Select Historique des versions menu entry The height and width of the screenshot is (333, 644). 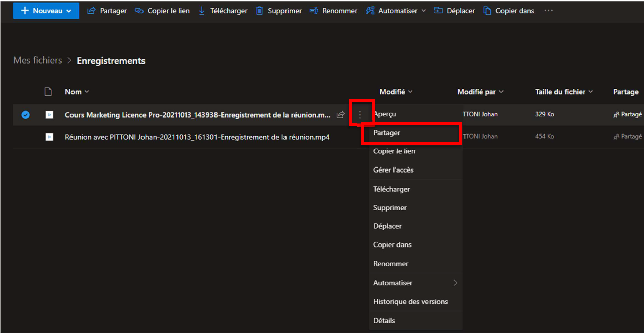pyautogui.click(x=410, y=302)
